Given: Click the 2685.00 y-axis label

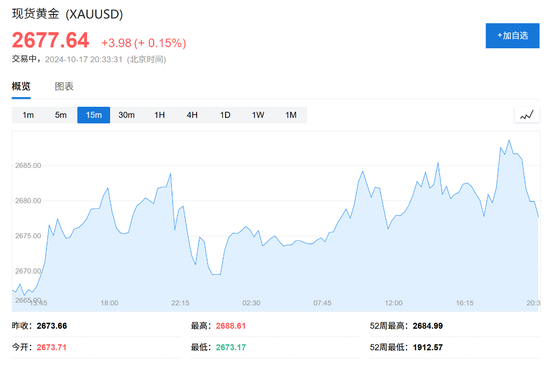Looking at the screenshot, I should point(28,165).
